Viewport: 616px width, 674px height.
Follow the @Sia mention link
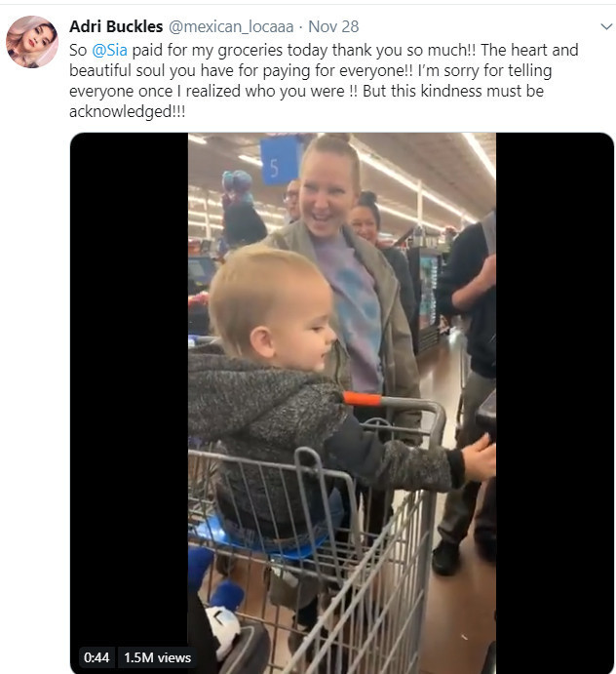[x=109, y=50]
